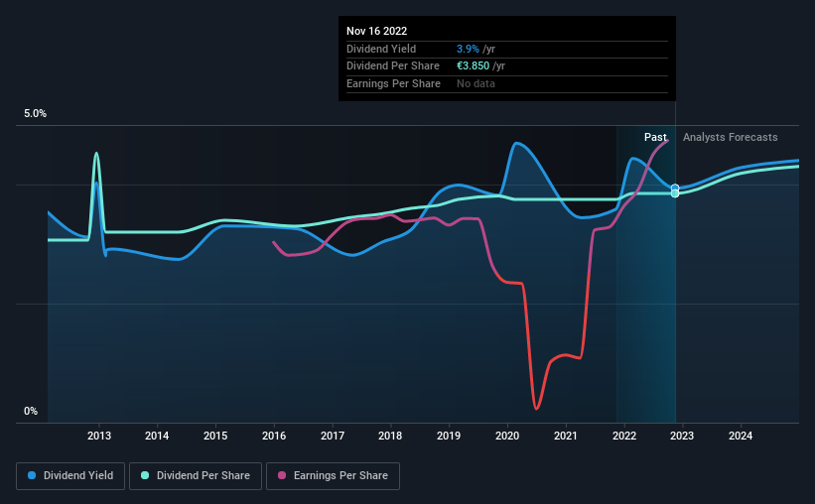This screenshot has width=815, height=504.
Task: Click the blue Dividend Yield data point marker
Action: click(x=675, y=189)
